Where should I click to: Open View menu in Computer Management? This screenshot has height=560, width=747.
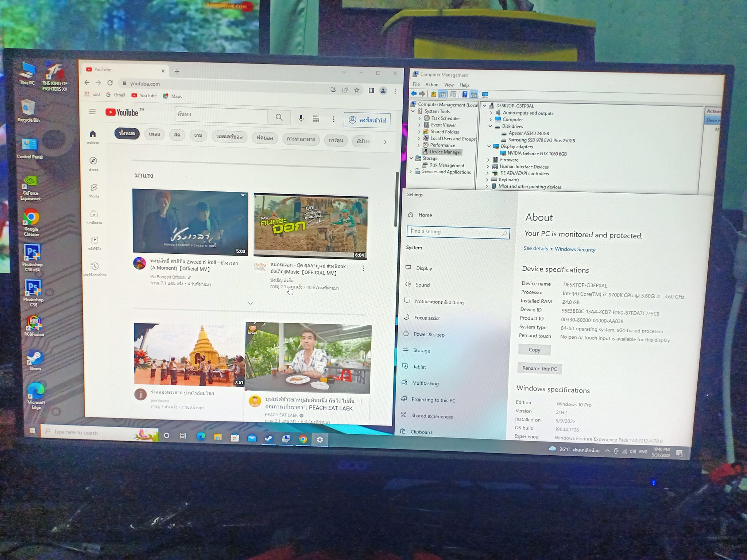point(449,85)
